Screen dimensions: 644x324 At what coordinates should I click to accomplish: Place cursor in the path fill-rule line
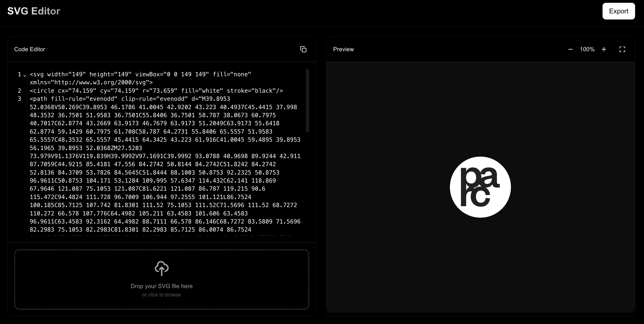pos(130,99)
